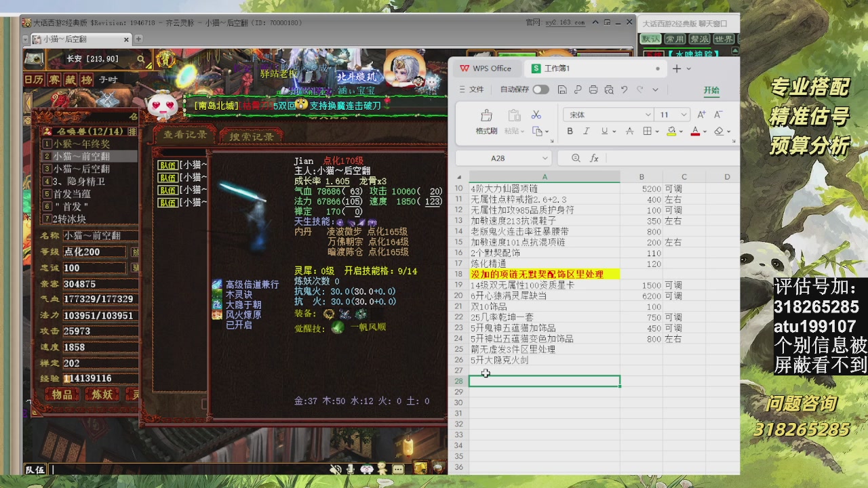Expand the underline style dropdown arrow

click(x=614, y=131)
